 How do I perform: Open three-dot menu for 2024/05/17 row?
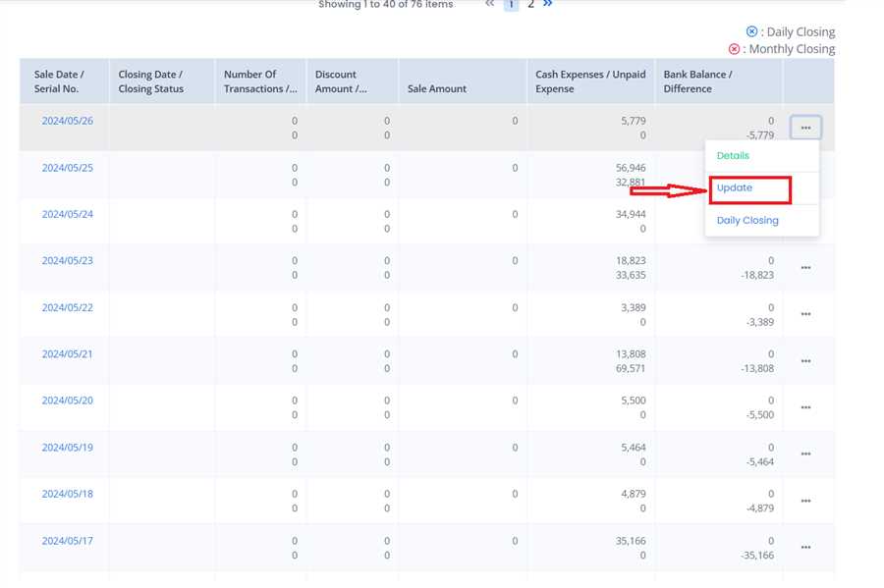(805, 547)
